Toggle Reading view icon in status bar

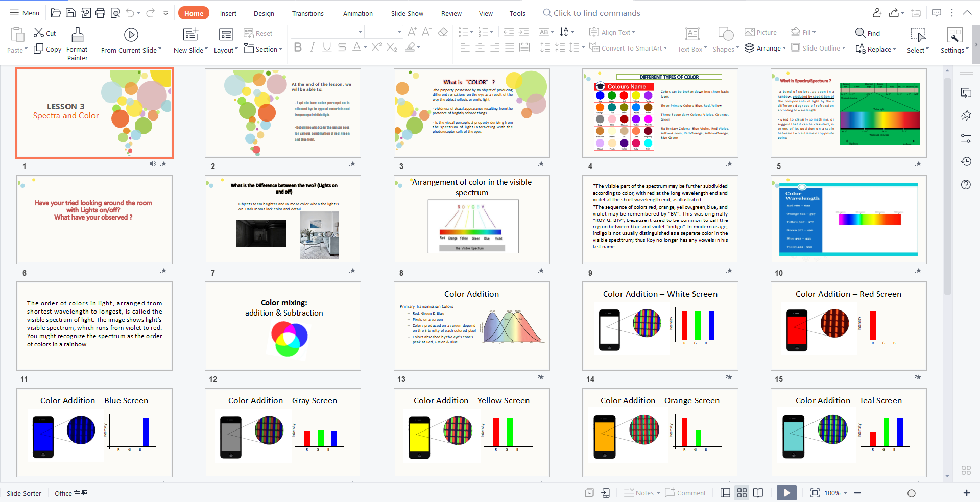pyautogui.click(x=758, y=493)
